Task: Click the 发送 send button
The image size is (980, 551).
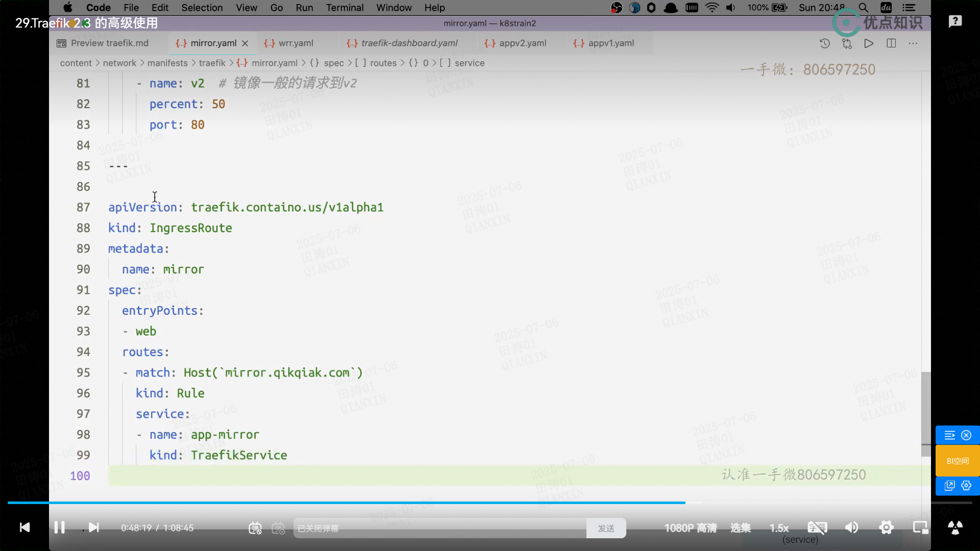Action: click(x=606, y=529)
